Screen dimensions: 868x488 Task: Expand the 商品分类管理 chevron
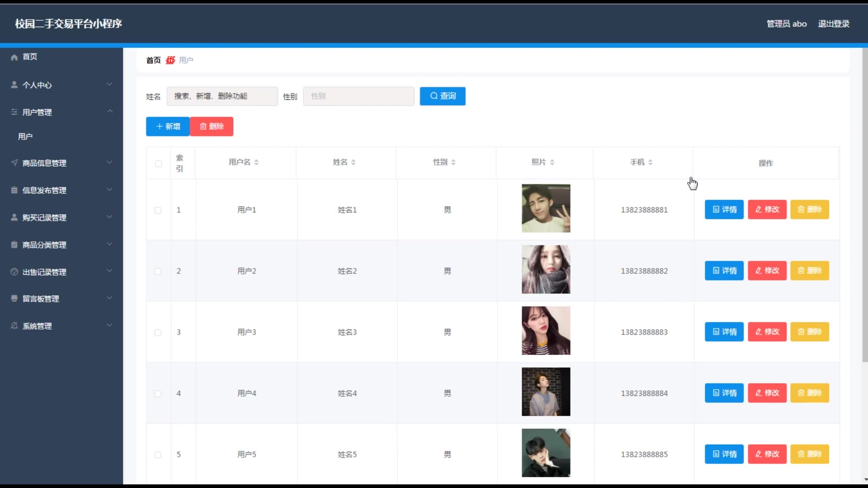tap(109, 244)
